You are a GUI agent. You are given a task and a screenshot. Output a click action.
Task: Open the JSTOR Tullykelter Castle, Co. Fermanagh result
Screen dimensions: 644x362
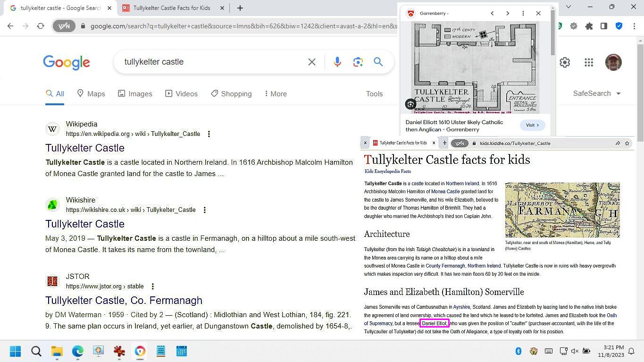tap(124, 300)
